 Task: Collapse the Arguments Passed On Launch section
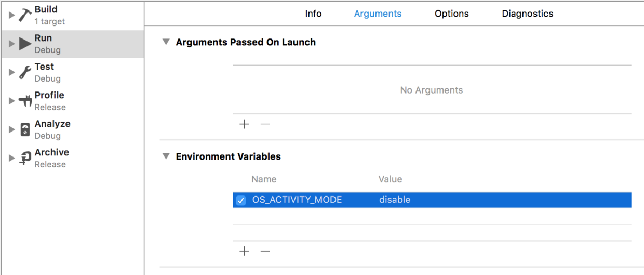166,42
